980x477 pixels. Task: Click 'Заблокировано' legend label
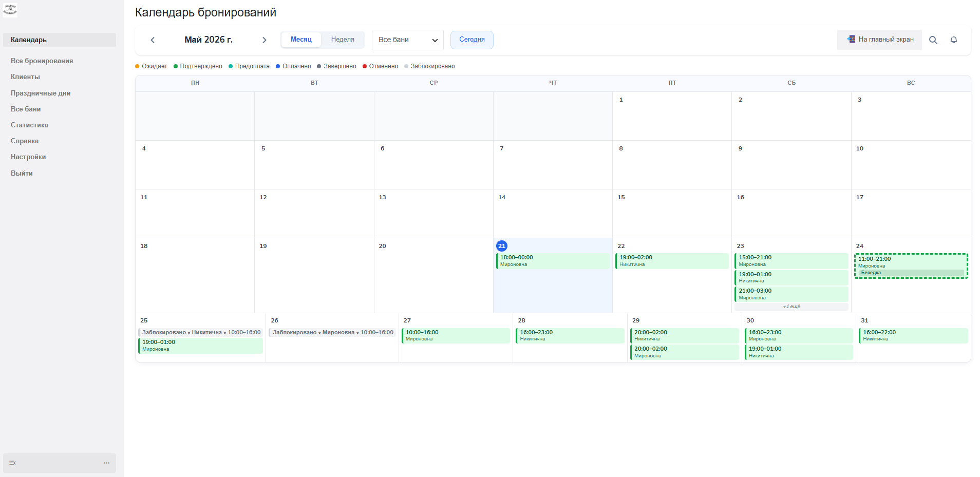(x=432, y=66)
